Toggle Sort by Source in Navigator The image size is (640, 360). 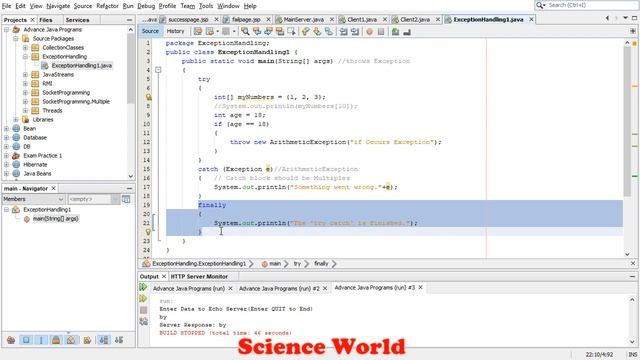[x=119, y=340]
